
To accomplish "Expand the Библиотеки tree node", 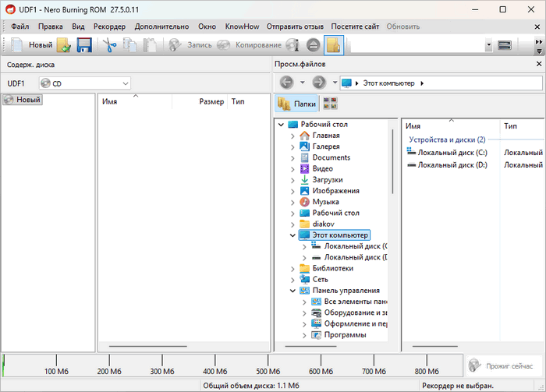I will tap(292, 268).
